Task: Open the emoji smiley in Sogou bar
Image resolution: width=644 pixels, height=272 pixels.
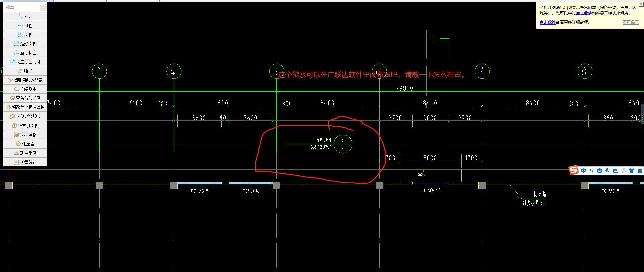Action: click(599, 171)
